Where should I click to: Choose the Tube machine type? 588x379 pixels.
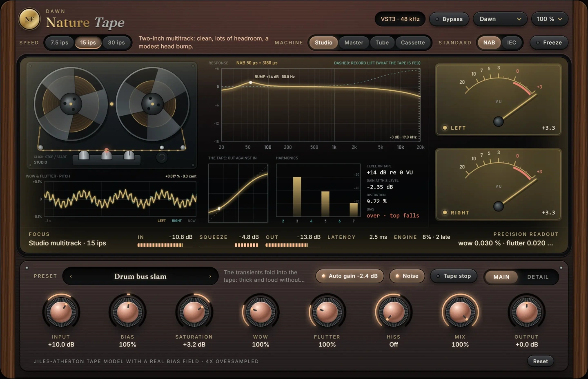[x=382, y=43]
